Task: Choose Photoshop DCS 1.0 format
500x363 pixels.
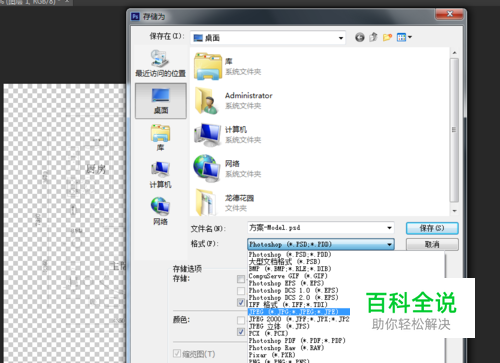Action: tap(294, 291)
